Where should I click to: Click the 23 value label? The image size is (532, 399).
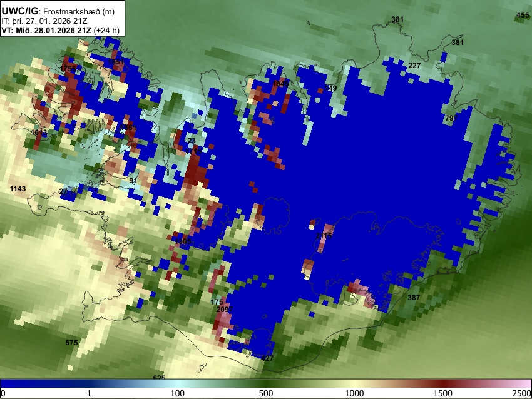(x=192, y=141)
